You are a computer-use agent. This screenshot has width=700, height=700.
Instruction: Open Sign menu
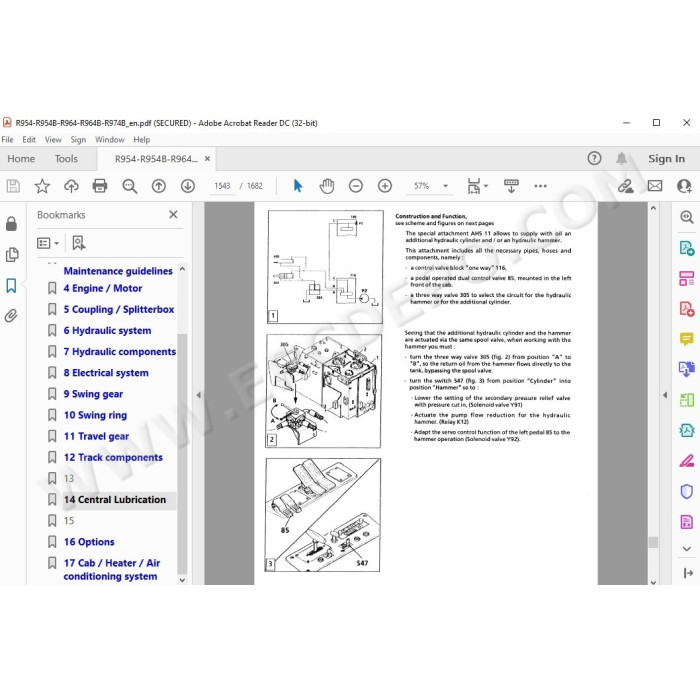78,140
